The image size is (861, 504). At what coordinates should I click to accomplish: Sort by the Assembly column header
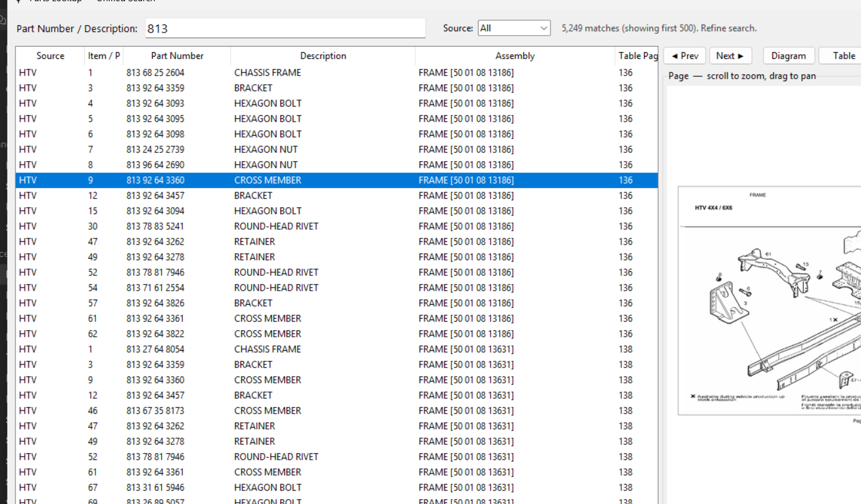point(515,56)
